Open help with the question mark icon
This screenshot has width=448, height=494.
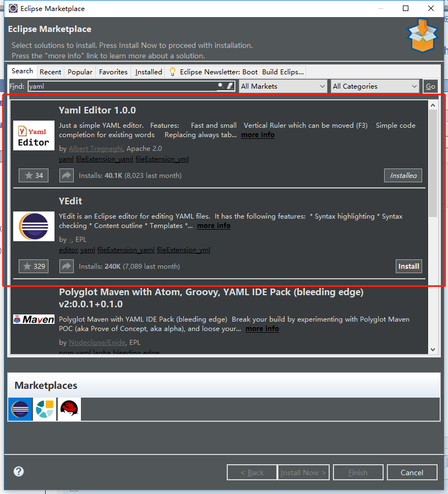[x=19, y=471]
